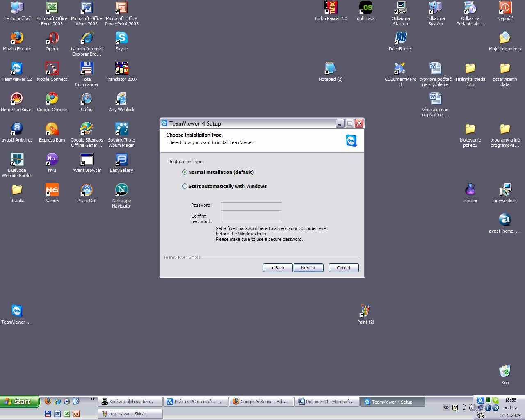Open avast! Antivirus icon
This screenshot has width=525, height=420.
[17, 129]
